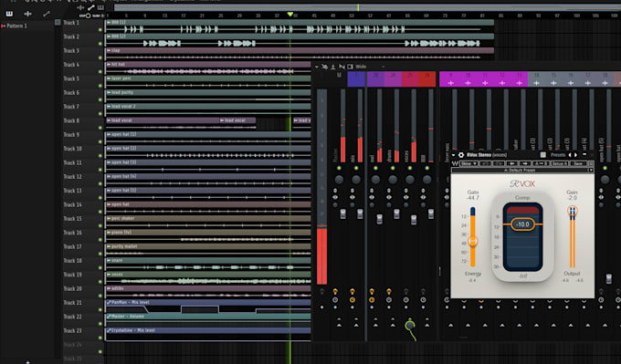Click the square icon left of Presets

(543, 155)
